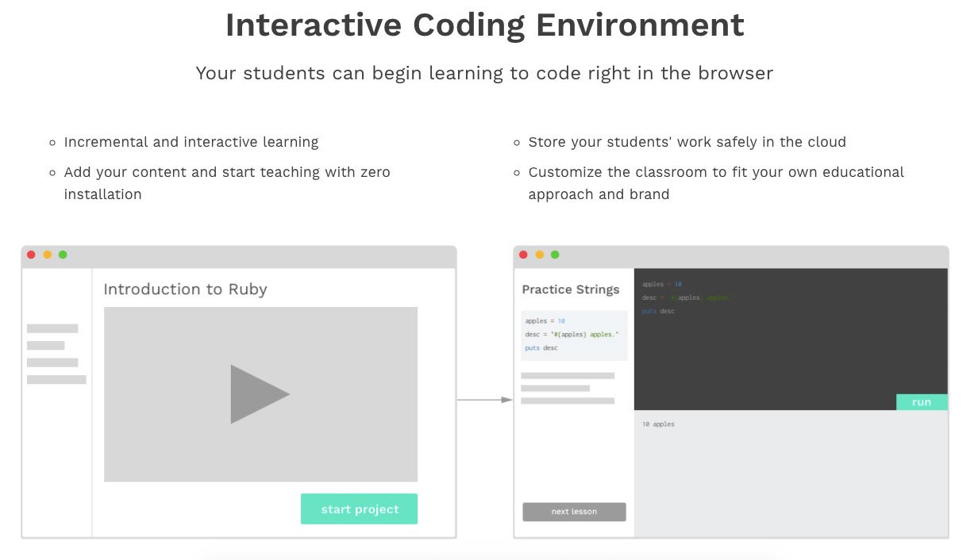Click the "Interactive Coding Environment" page heading

pos(484,25)
